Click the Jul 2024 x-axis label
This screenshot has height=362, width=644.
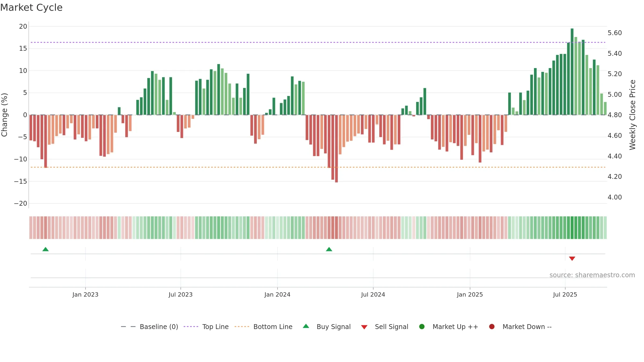373,295
